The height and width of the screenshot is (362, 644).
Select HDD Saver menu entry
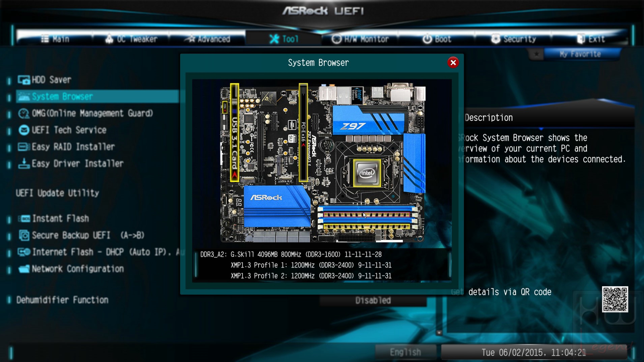coord(51,80)
